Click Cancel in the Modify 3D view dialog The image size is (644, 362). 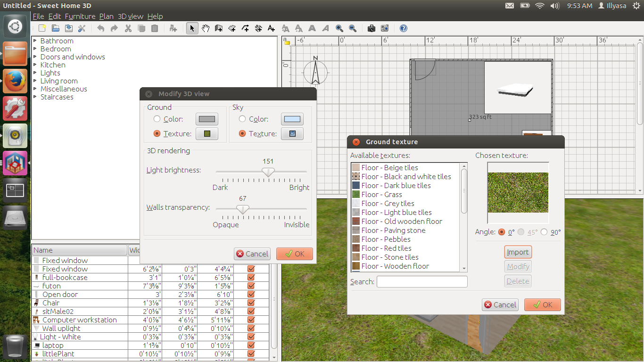[x=252, y=254]
